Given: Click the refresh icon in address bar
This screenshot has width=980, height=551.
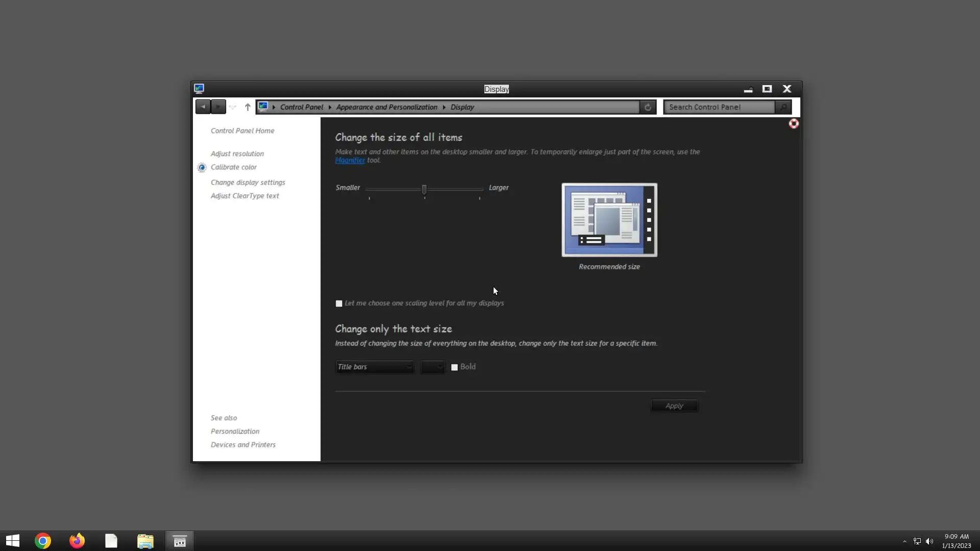Looking at the screenshot, I should pyautogui.click(x=648, y=107).
